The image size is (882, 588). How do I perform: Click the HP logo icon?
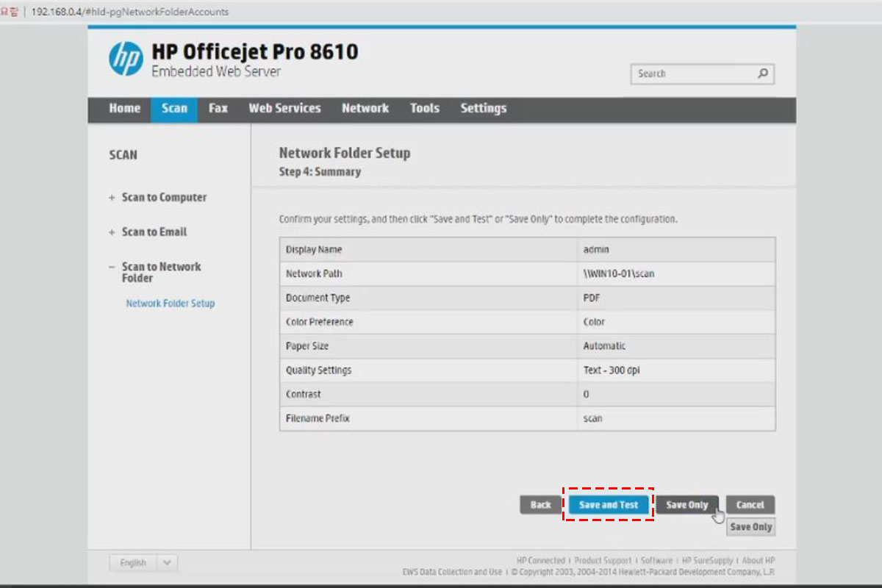coord(126,58)
